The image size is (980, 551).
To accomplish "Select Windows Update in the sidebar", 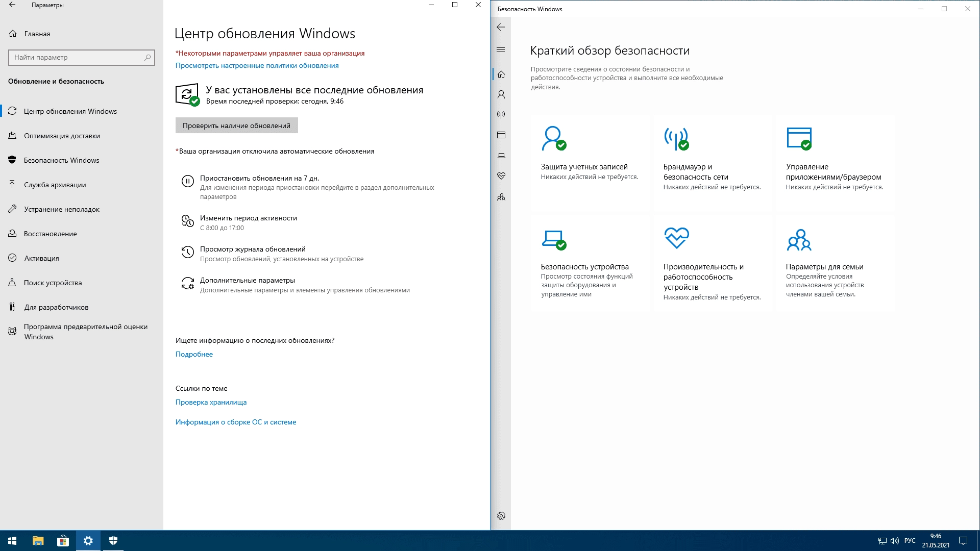I will 82,111.
